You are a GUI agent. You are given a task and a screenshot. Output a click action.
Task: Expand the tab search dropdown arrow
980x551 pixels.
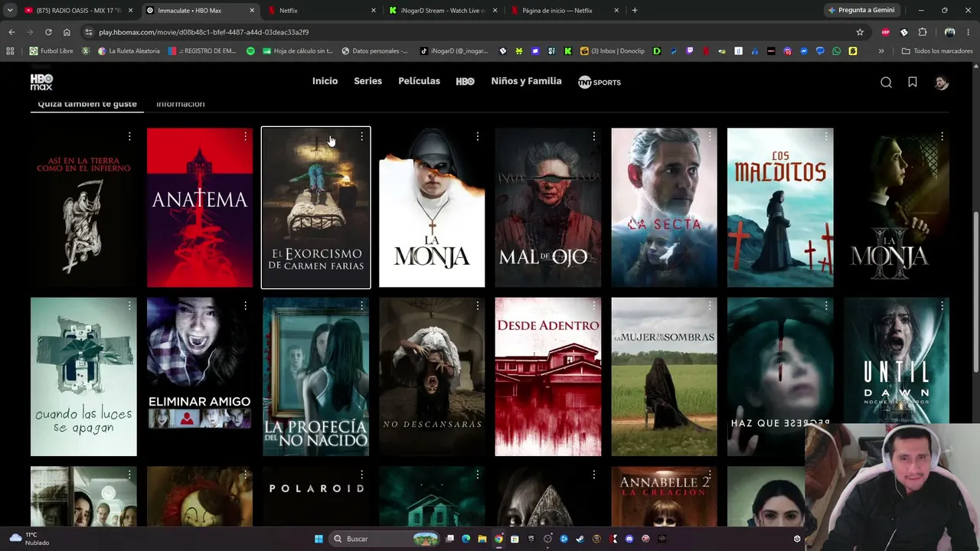10,11
